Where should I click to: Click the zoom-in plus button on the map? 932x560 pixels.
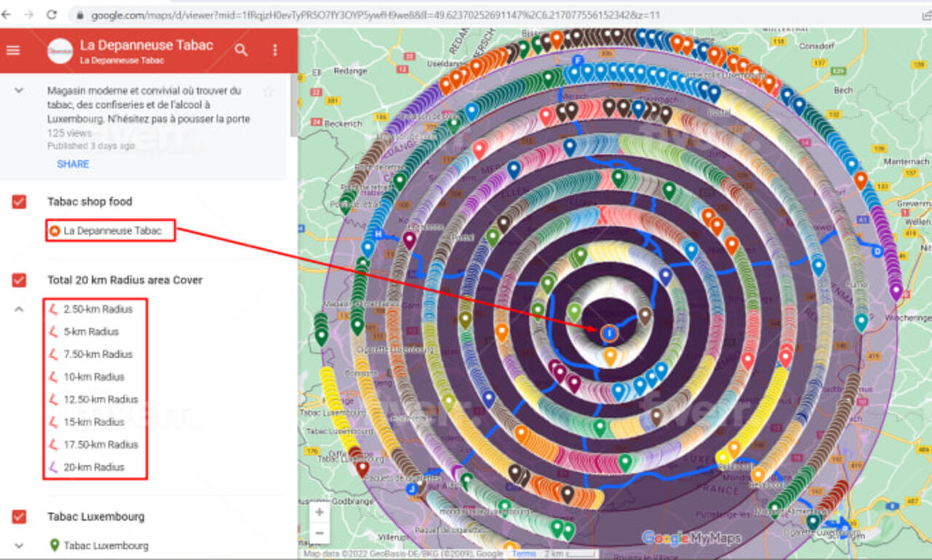click(x=318, y=512)
